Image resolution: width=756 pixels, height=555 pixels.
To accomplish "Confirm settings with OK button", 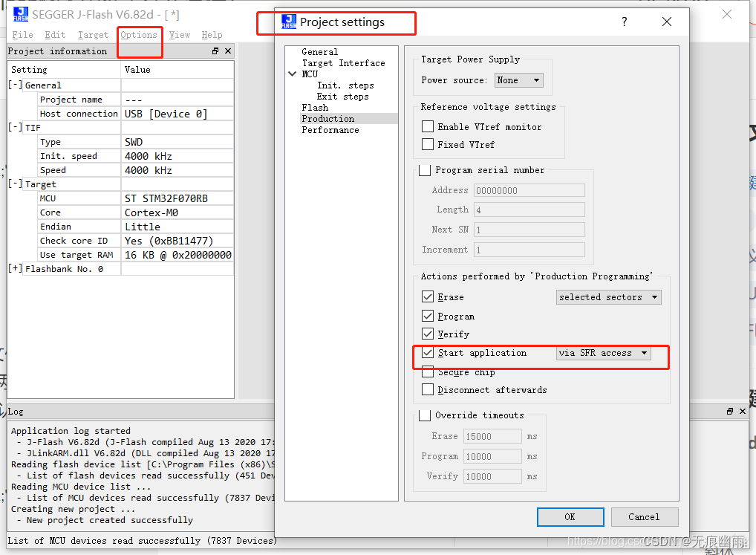I will tap(570, 517).
